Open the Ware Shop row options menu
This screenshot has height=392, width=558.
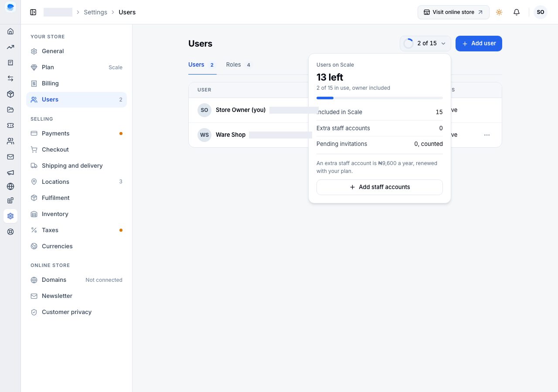coord(487,135)
